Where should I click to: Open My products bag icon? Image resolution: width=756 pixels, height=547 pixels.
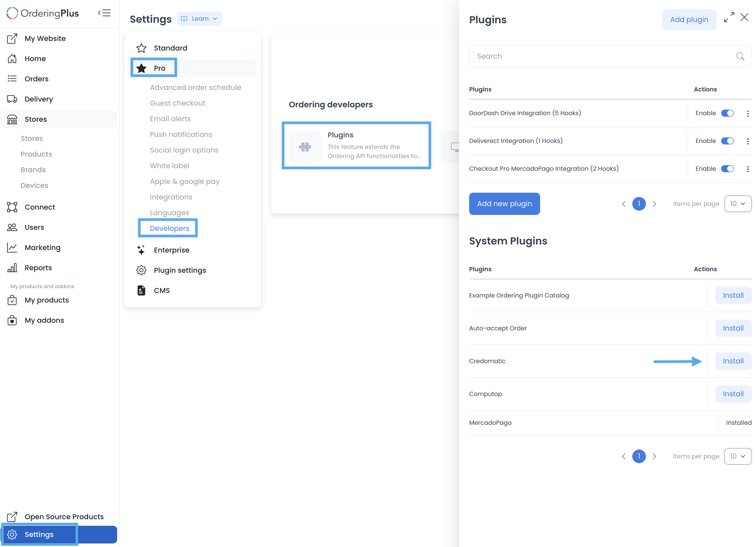12,300
